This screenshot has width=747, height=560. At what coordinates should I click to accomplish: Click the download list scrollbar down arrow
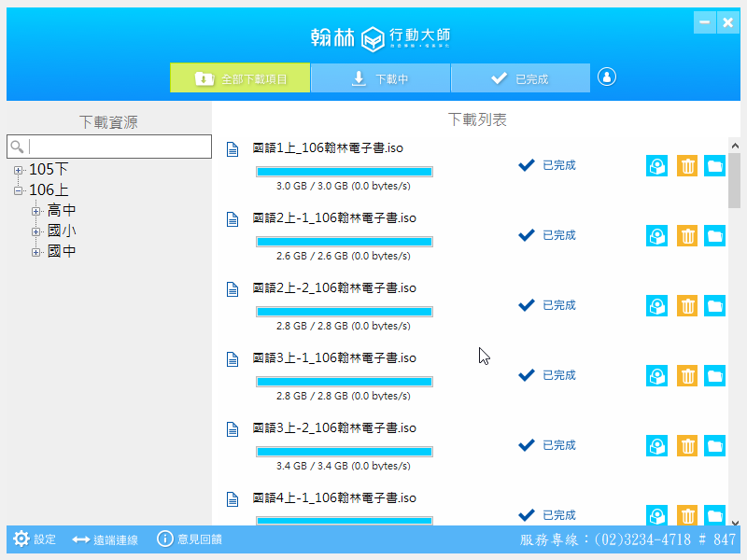point(735,522)
